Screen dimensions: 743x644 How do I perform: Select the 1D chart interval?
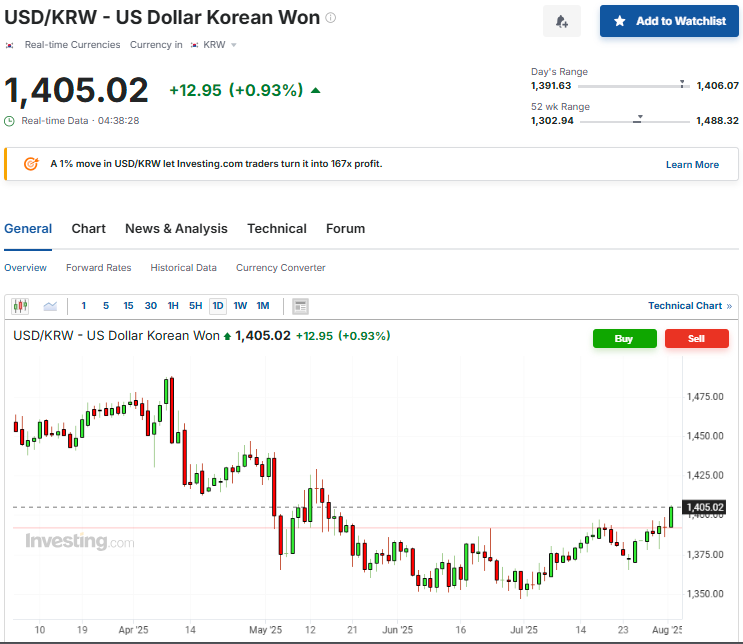pos(218,306)
